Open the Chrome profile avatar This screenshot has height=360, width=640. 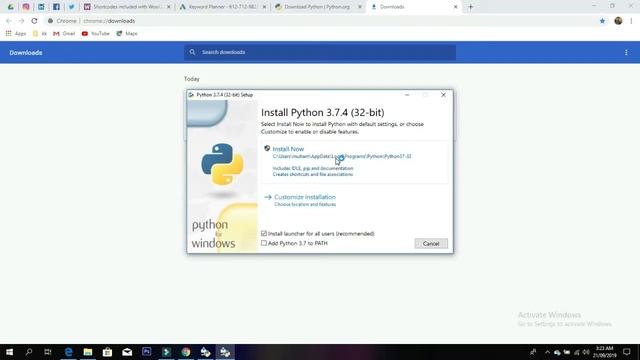(x=618, y=21)
